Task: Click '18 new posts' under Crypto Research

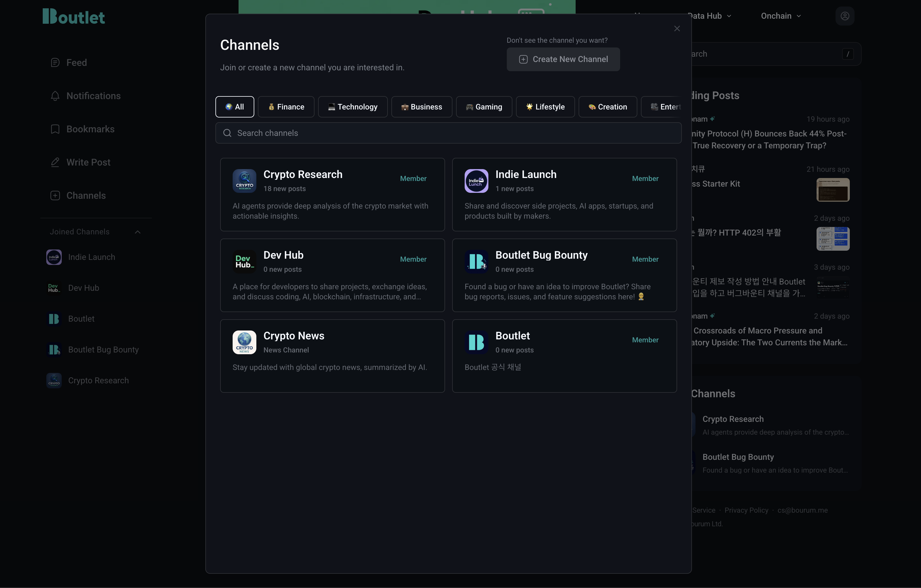Action: 285,189
